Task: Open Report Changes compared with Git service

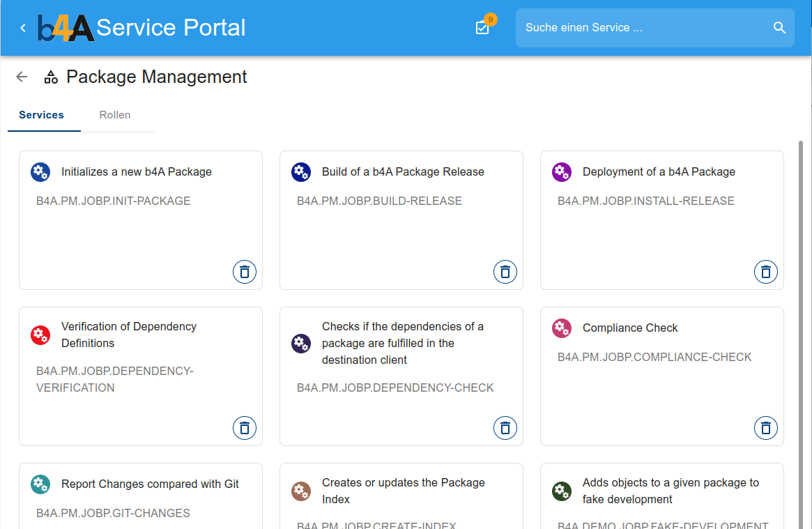Action: point(150,484)
